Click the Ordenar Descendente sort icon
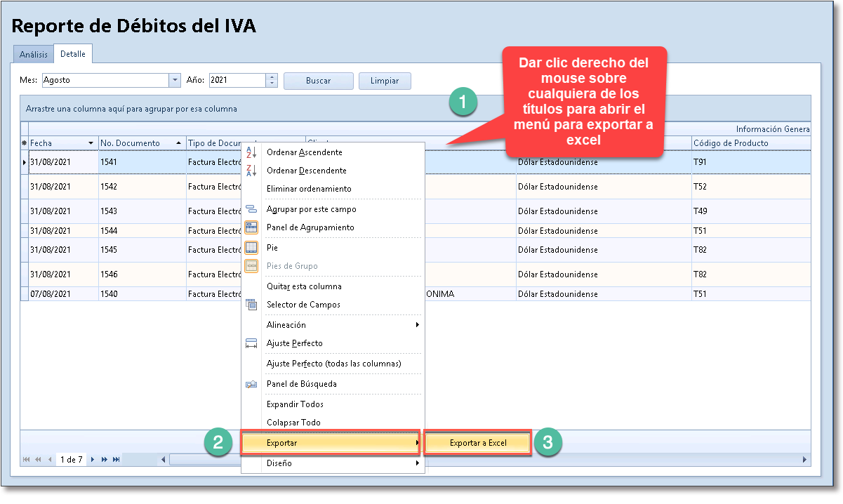843x504 pixels. [251, 170]
